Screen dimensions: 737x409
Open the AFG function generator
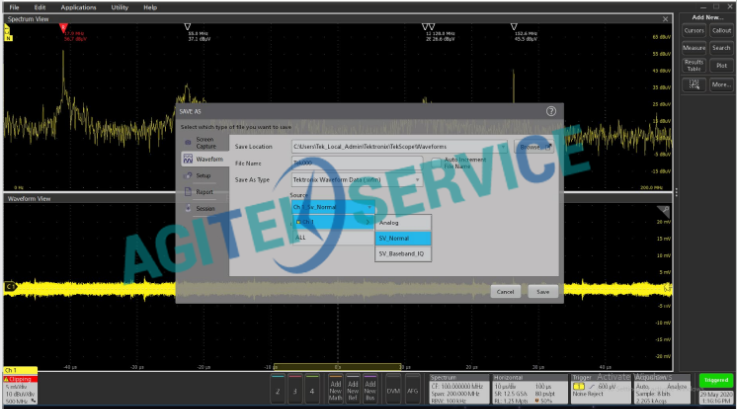point(412,390)
